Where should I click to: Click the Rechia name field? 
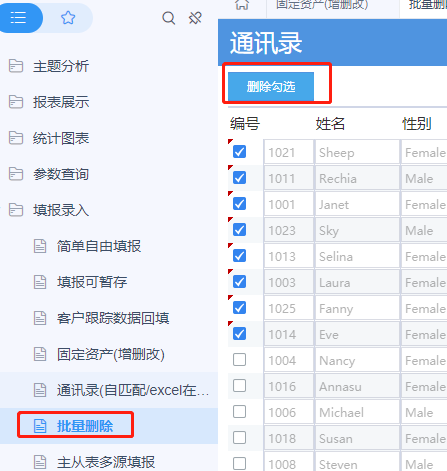pos(357,178)
